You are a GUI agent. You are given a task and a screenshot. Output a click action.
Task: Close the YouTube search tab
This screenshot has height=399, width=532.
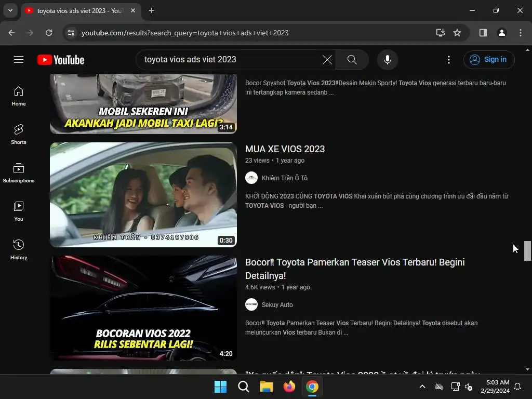133,10
